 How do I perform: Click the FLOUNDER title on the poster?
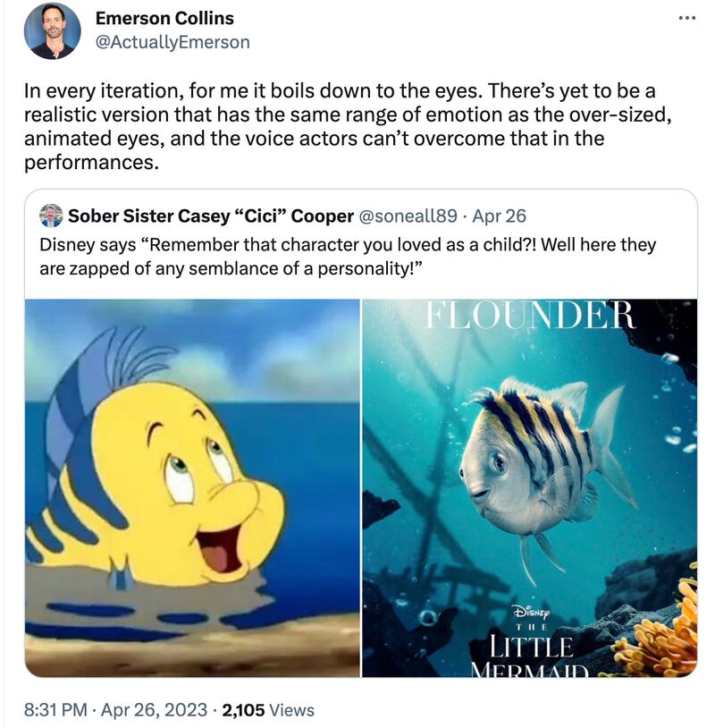point(529,316)
